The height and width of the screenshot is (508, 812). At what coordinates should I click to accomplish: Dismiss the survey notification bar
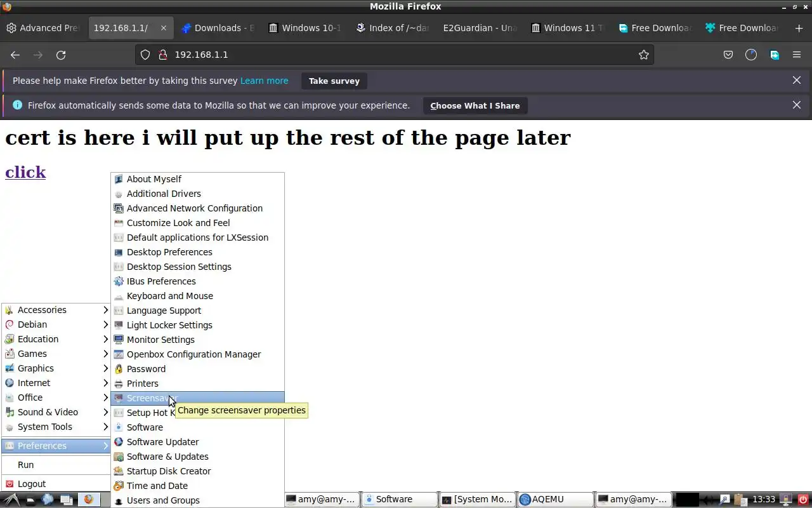pos(797,81)
